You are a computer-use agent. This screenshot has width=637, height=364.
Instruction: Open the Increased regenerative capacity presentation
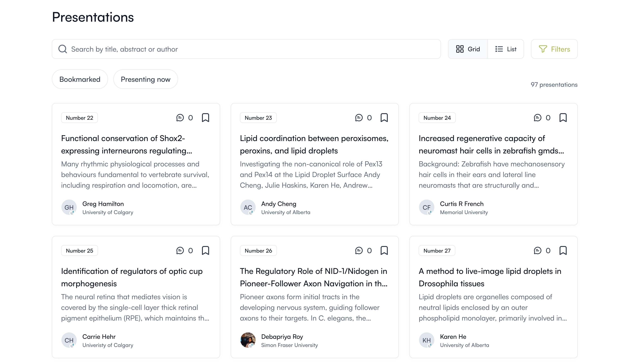(491, 145)
